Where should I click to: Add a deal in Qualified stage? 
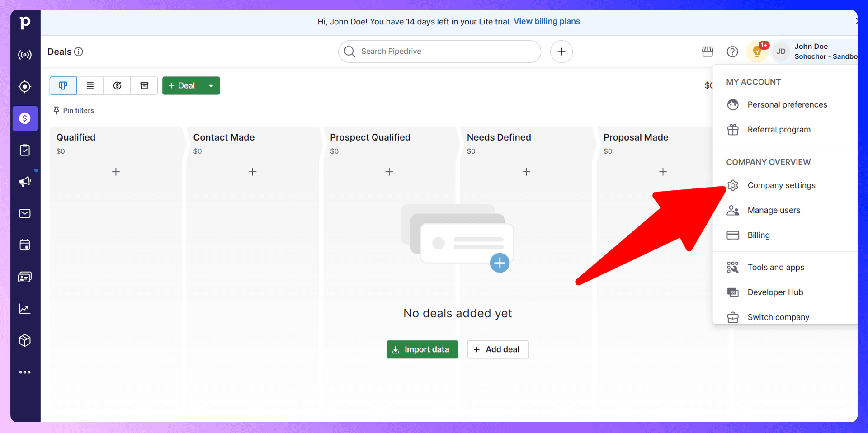tap(116, 172)
